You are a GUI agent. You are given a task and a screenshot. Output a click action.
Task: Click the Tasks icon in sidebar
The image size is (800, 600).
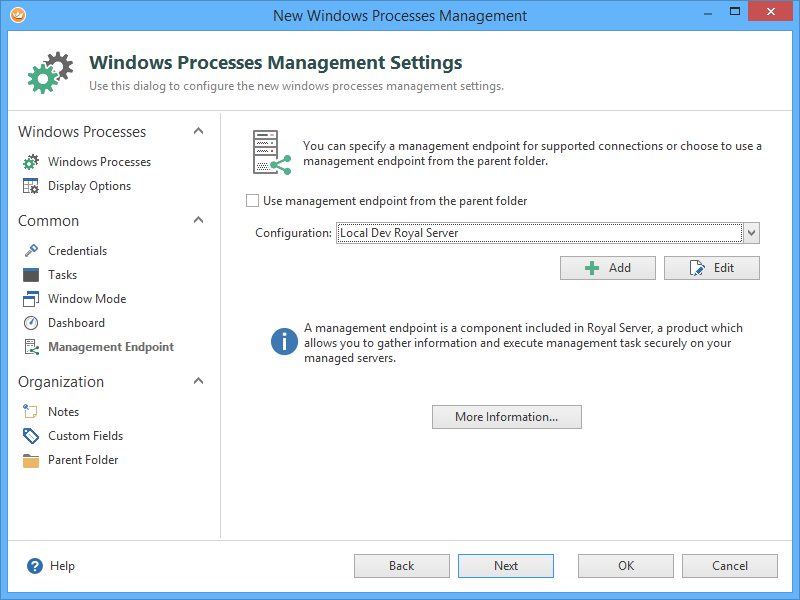click(31, 275)
